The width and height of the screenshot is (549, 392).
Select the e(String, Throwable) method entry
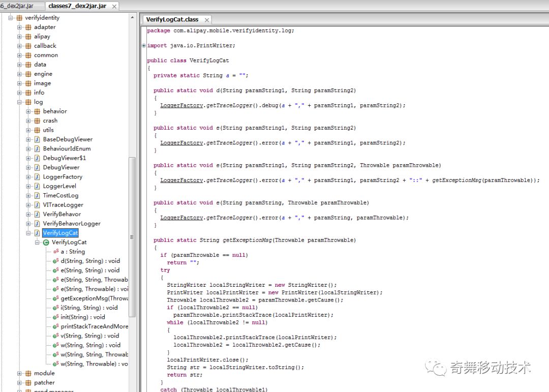(94, 289)
